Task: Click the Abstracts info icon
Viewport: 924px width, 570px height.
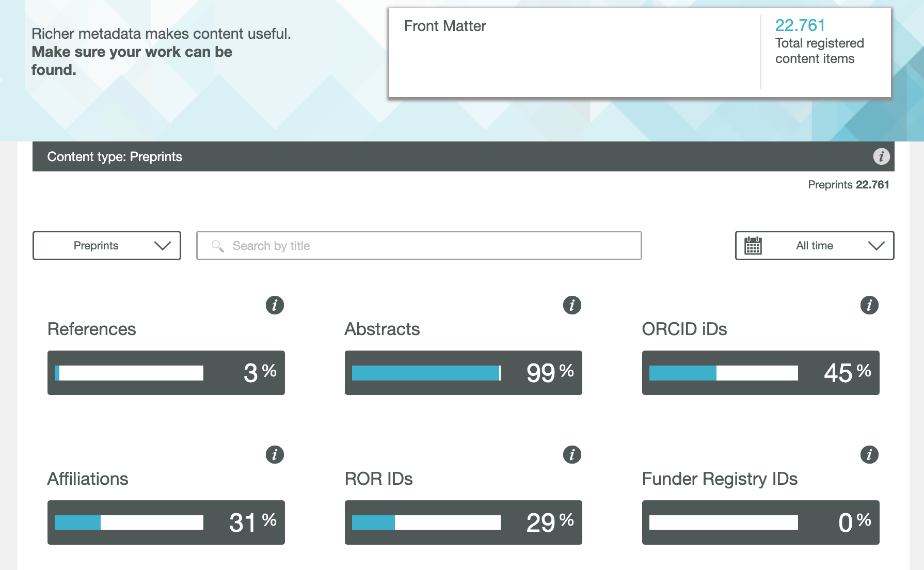Action: tap(572, 305)
